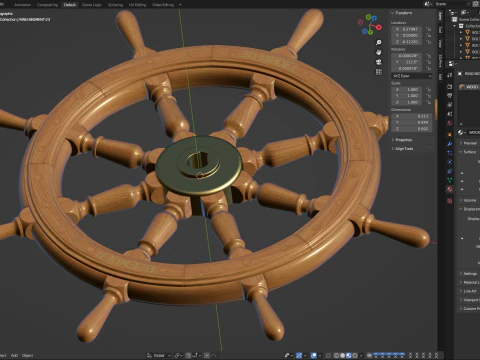480x360 pixels.
Task: Open the Tool properties tab icon
Action: [x=450, y=75]
